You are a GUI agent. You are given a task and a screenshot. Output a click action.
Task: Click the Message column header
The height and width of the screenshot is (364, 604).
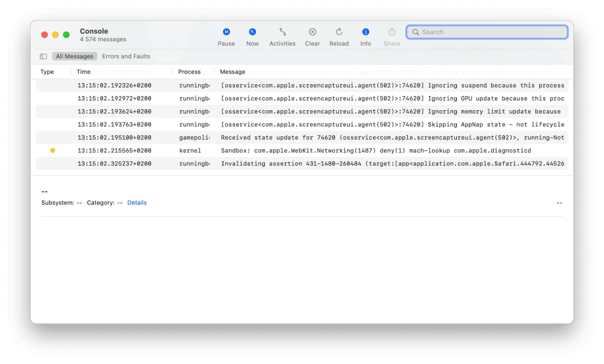232,72
